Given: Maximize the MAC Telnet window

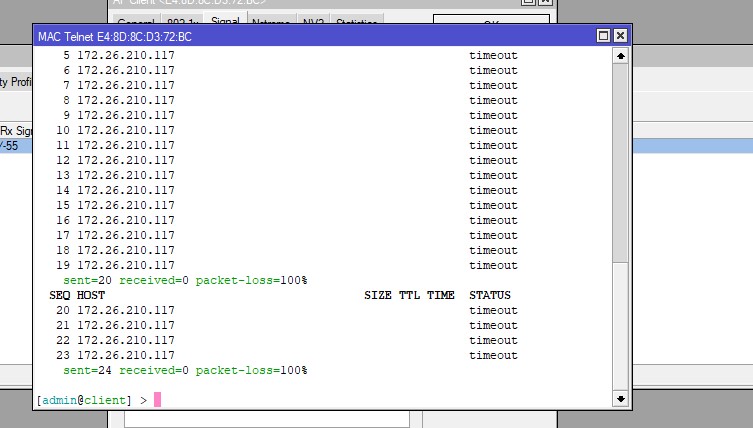Looking at the screenshot, I should (603, 36).
